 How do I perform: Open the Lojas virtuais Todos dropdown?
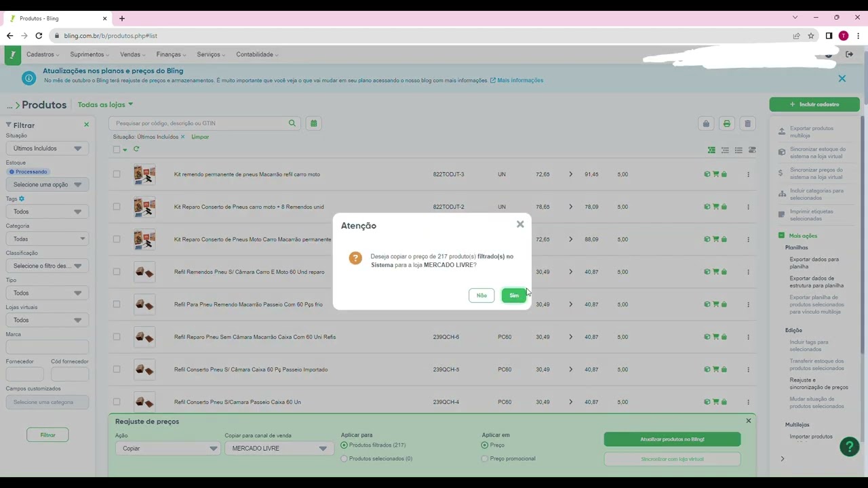[47, 320]
